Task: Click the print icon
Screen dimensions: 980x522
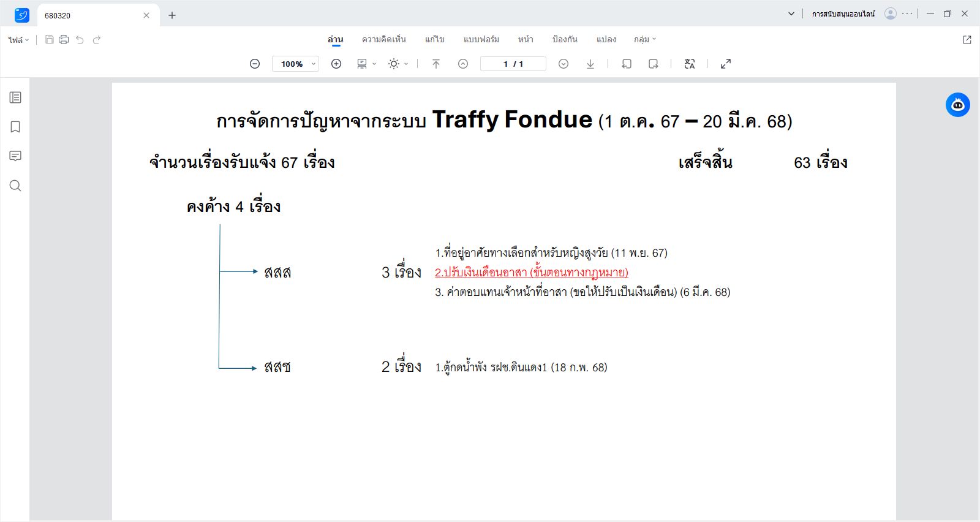Action: tap(64, 40)
